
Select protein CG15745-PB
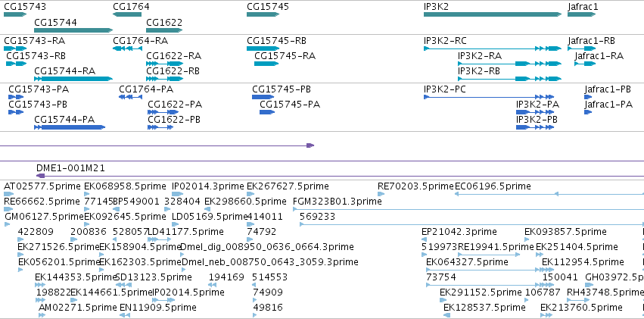tap(263, 97)
